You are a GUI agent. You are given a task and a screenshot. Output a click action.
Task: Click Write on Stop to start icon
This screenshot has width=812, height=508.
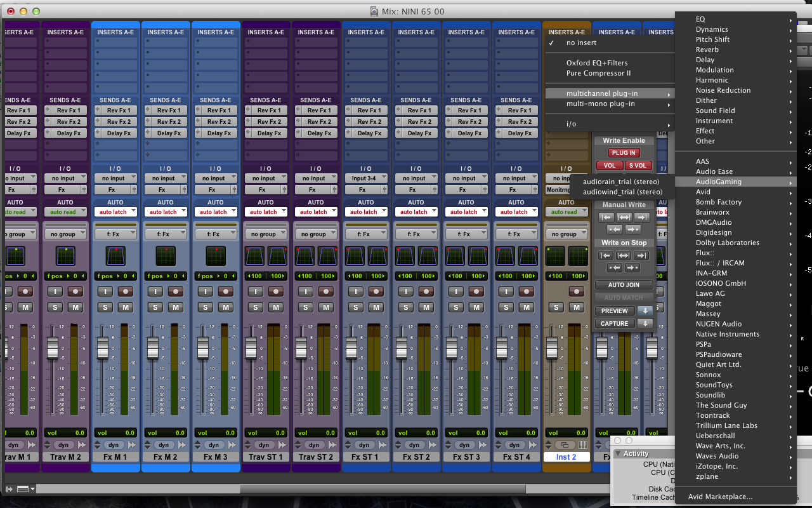tap(606, 255)
